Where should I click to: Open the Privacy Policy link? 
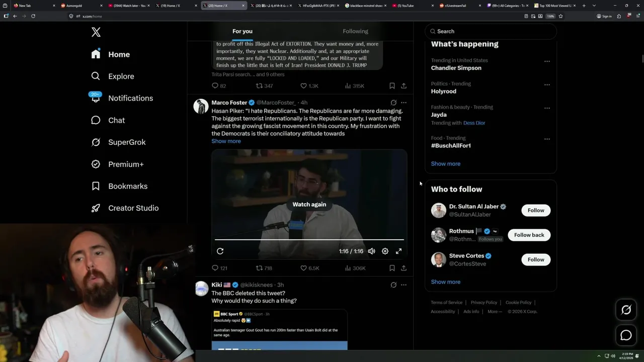pos(484,303)
